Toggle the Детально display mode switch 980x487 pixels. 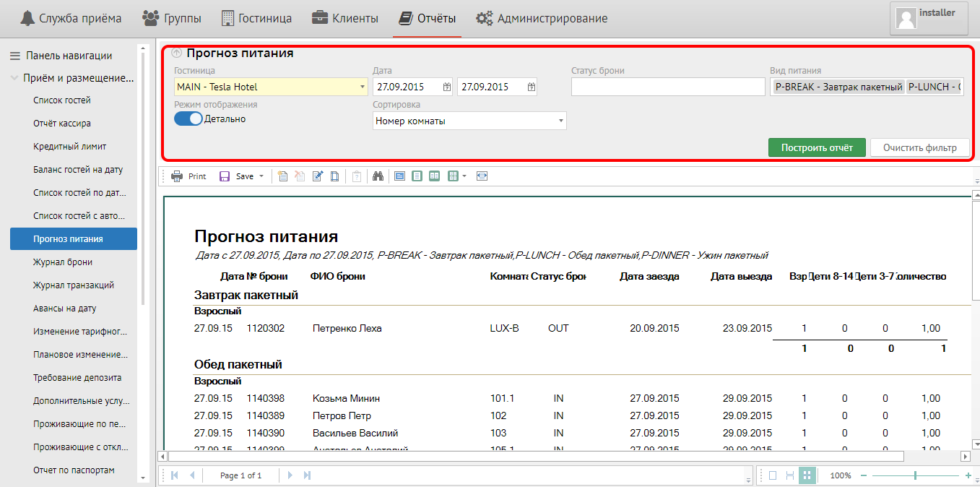[188, 119]
